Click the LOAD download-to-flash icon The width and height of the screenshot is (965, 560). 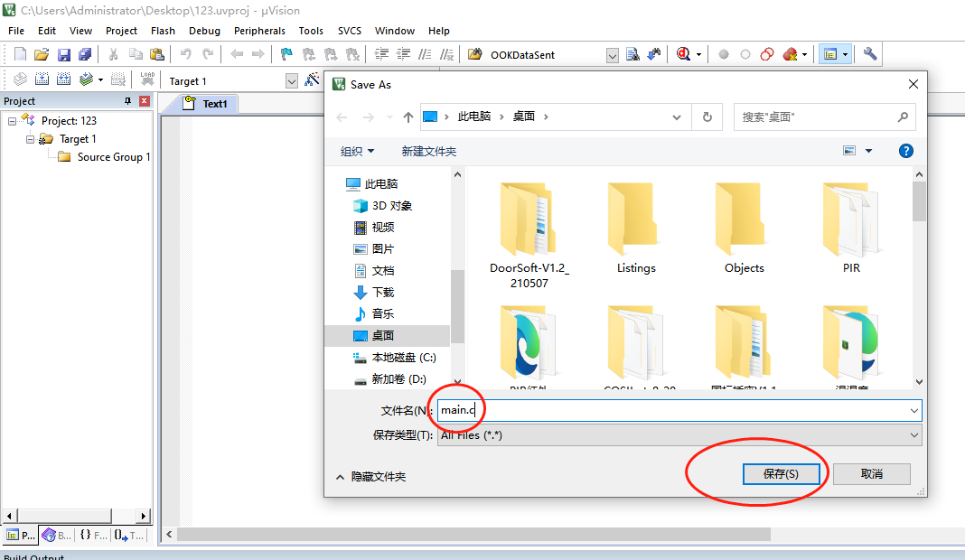pos(146,79)
